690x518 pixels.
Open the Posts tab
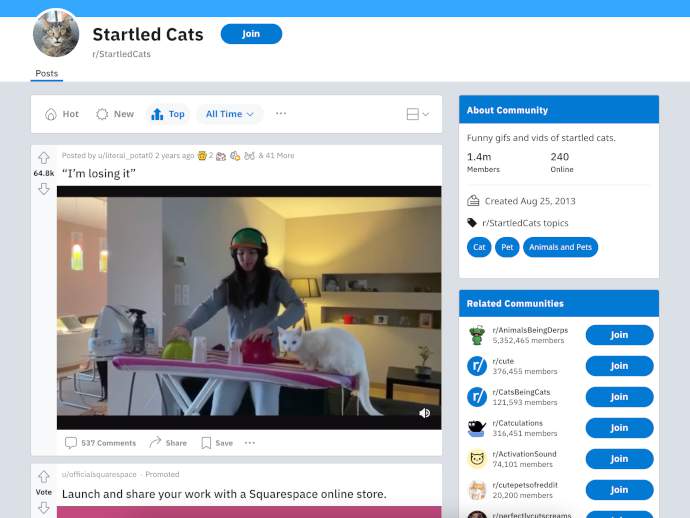coord(47,73)
